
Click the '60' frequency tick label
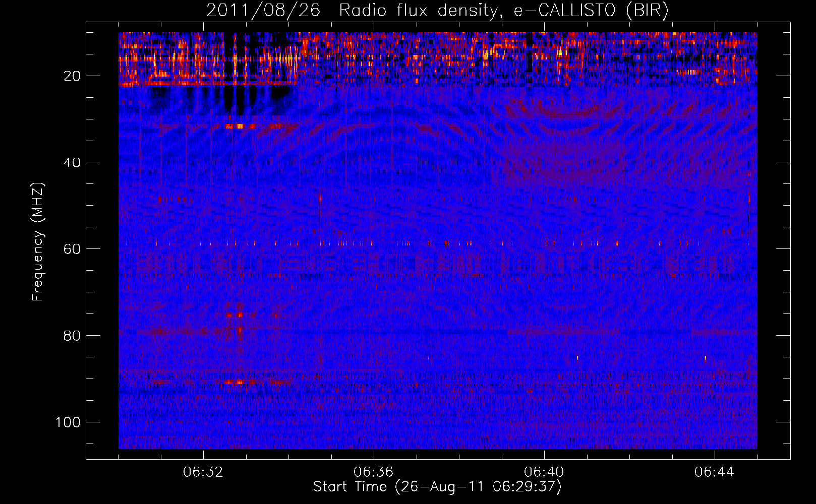(x=72, y=249)
